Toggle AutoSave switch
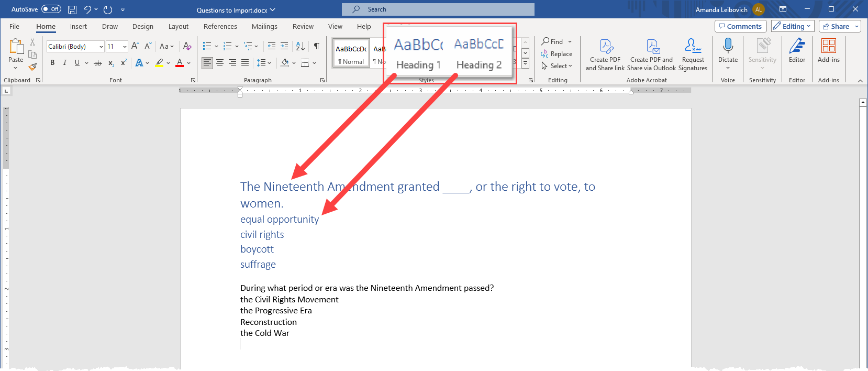 [x=51, y=9]
